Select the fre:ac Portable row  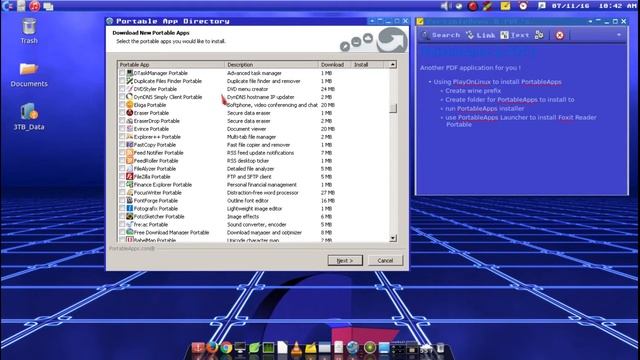click(x=253, y=224)
